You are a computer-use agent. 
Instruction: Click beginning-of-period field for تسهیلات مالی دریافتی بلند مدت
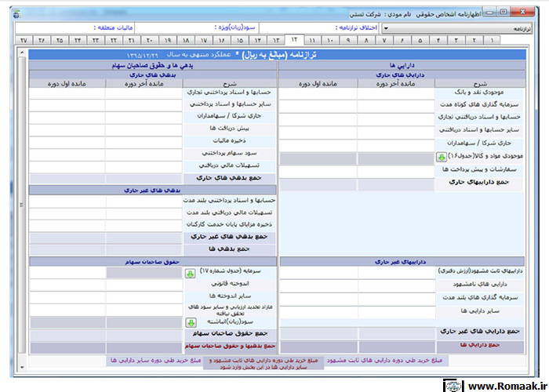[x=67, y=213]
